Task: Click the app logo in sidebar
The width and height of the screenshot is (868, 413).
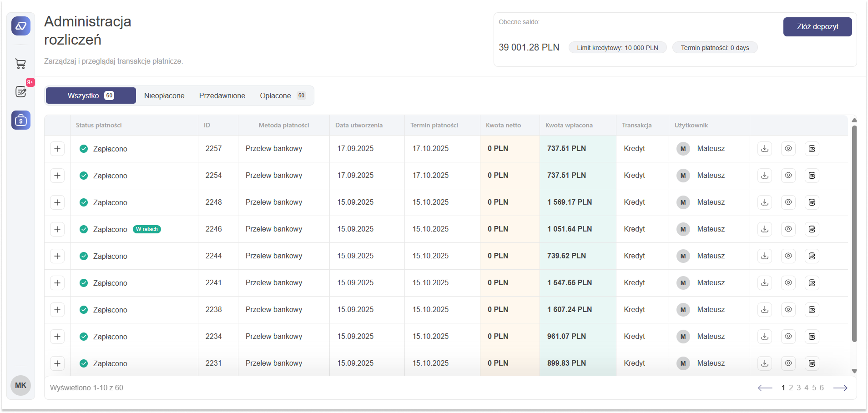Action: (21, 26)
